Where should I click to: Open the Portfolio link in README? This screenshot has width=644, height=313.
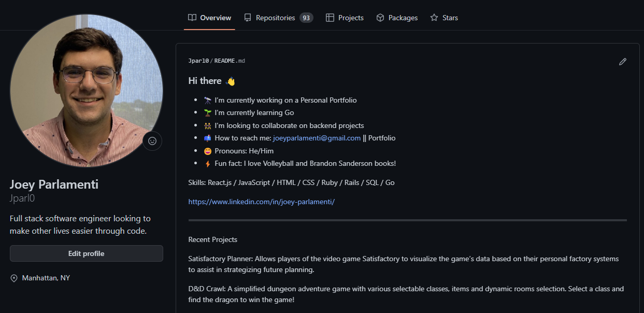tap(382, 138)
